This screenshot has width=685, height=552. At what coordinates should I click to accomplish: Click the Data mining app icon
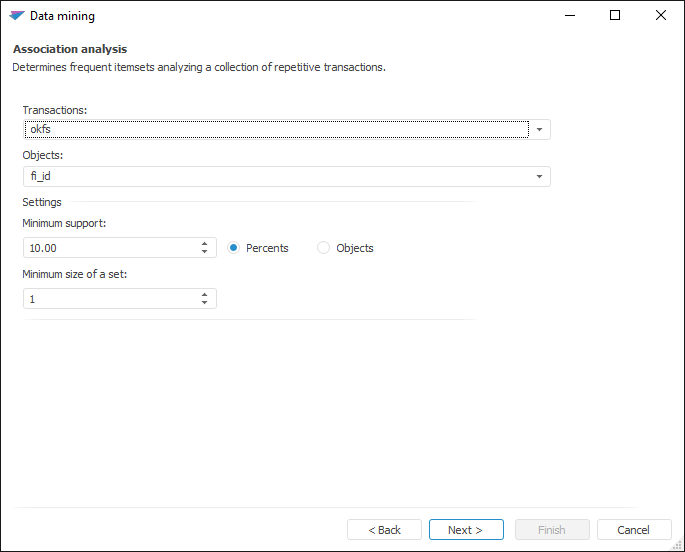pyautogui.click(x=16, y=16)
